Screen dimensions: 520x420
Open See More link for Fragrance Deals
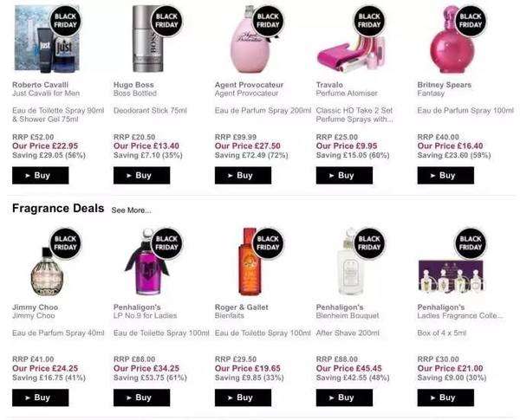[132, 210]
